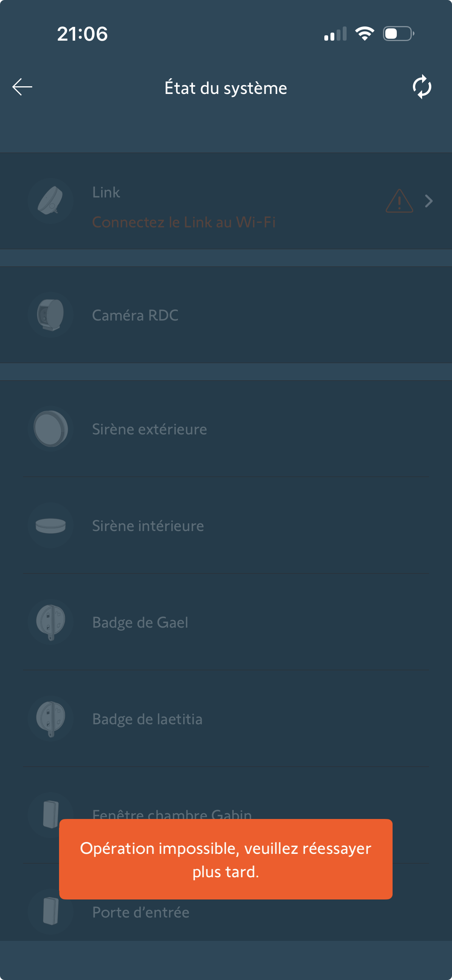
Task: Tap the Sirène extérieure device icon
Action: [x=51, y=429]
